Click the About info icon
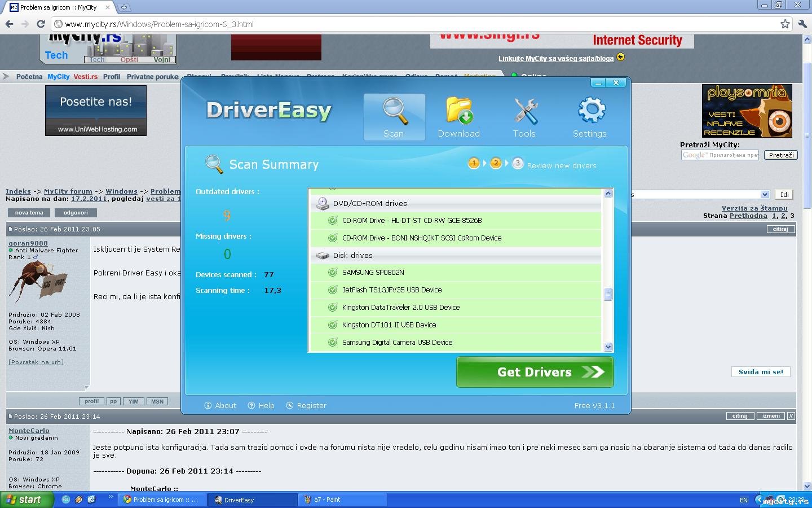This screenshot has height=508, width=812. (x=208, y=405)
